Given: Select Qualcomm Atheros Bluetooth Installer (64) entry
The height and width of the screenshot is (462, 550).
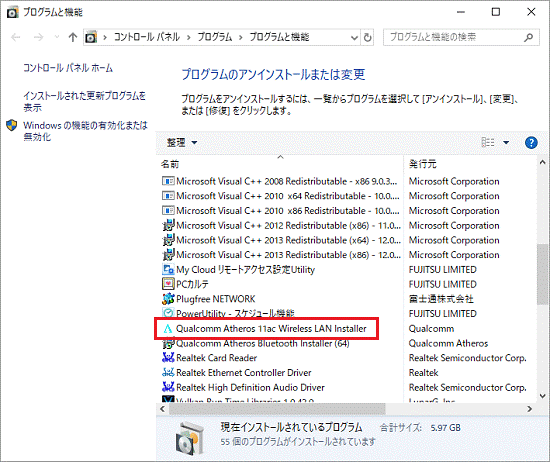Looking at the screenshot, I should point(263,343).
